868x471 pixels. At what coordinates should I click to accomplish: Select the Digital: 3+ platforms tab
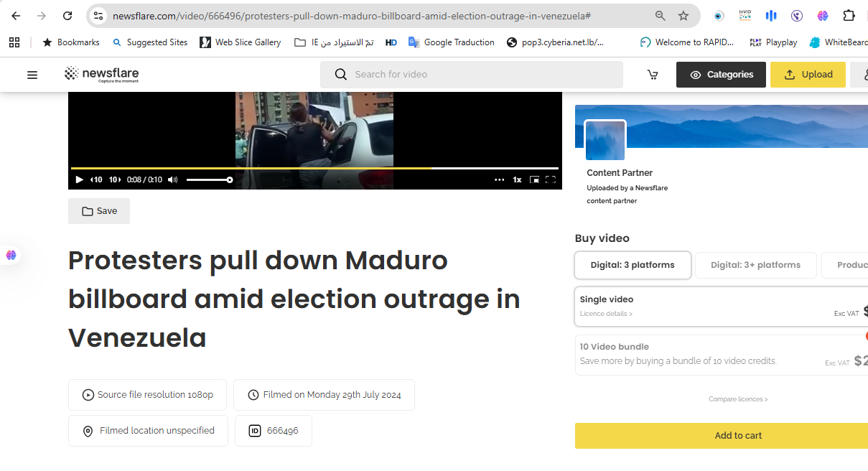pyautogui.click(x=755, y=265)
